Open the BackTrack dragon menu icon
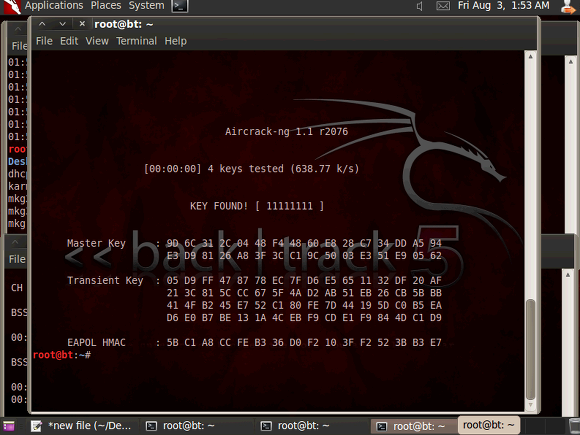 [11, 7]
